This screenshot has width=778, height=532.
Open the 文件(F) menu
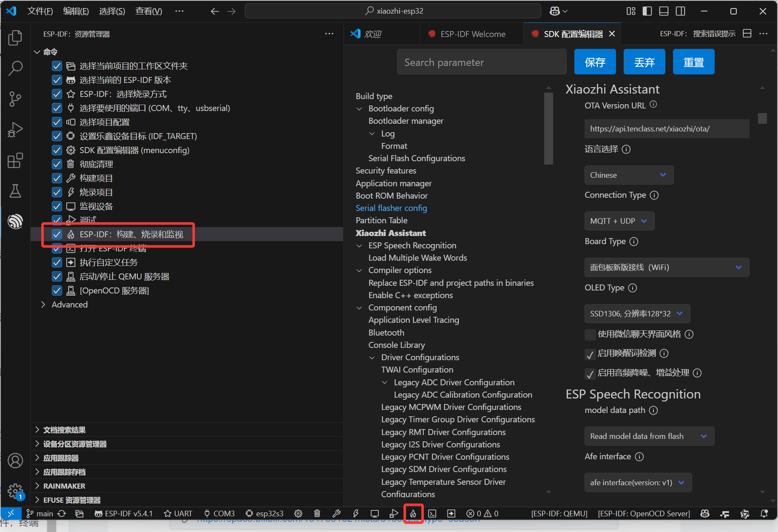coord(40,11)
